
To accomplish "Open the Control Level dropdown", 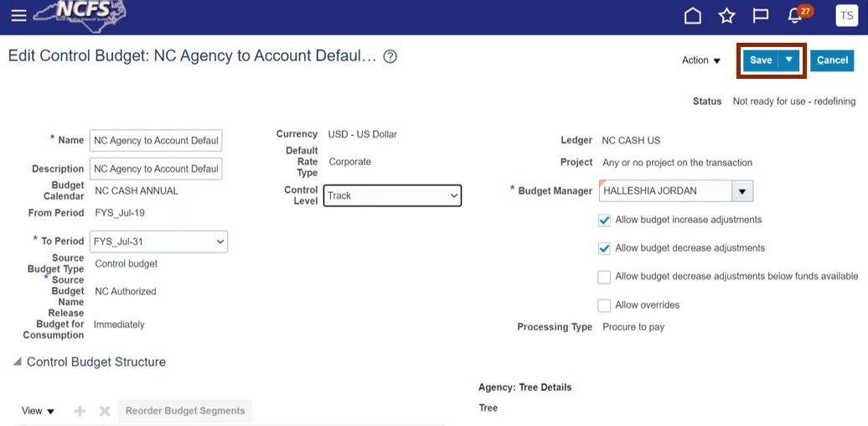I will coord(392,195).
